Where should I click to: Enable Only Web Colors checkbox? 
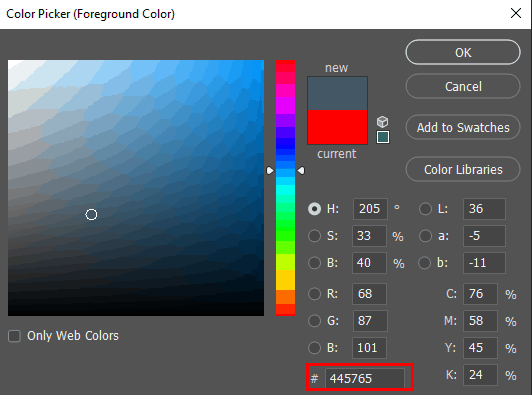(x=14, y=336)
